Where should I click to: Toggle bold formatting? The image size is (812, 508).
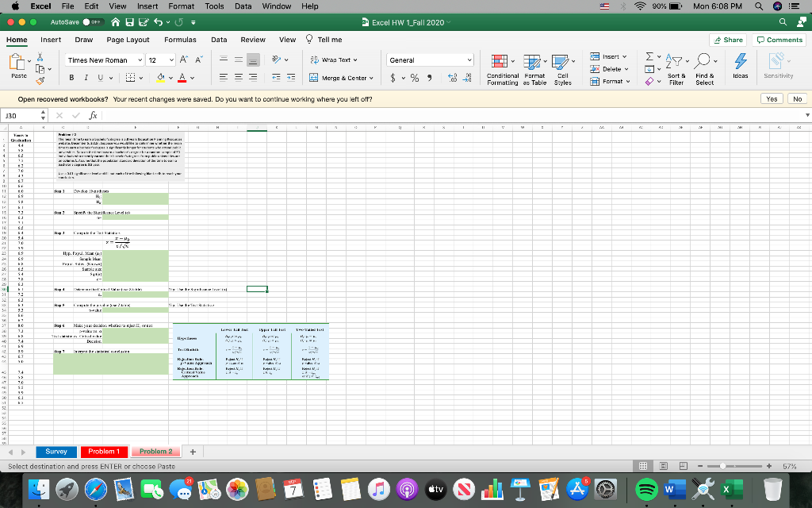[x=71, y=79]
